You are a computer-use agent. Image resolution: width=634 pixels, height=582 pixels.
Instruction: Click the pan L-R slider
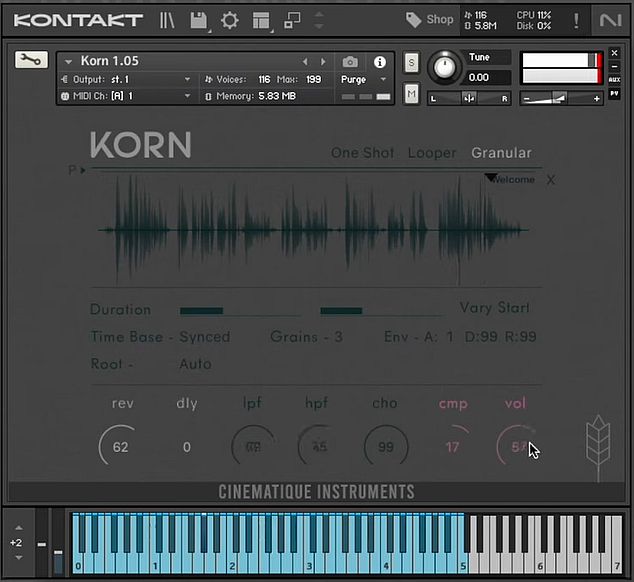click(x=469, y=98)
